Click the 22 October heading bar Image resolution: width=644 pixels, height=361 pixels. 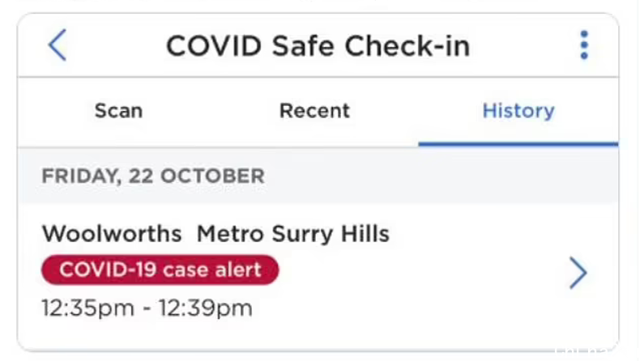click(318, 176)
